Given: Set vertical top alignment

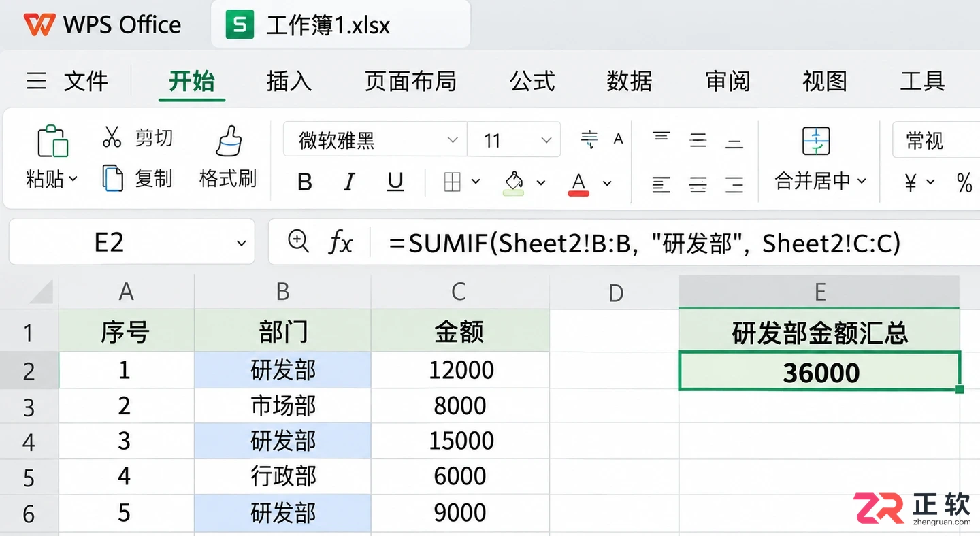Looking at the screenshot, I should pyautogui.click(x=661, y=137).
